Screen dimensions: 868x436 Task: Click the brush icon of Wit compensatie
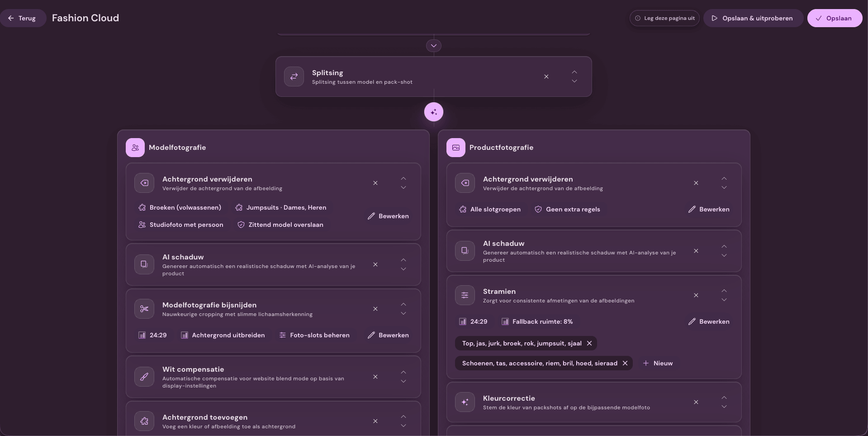(x=144, y=377)
